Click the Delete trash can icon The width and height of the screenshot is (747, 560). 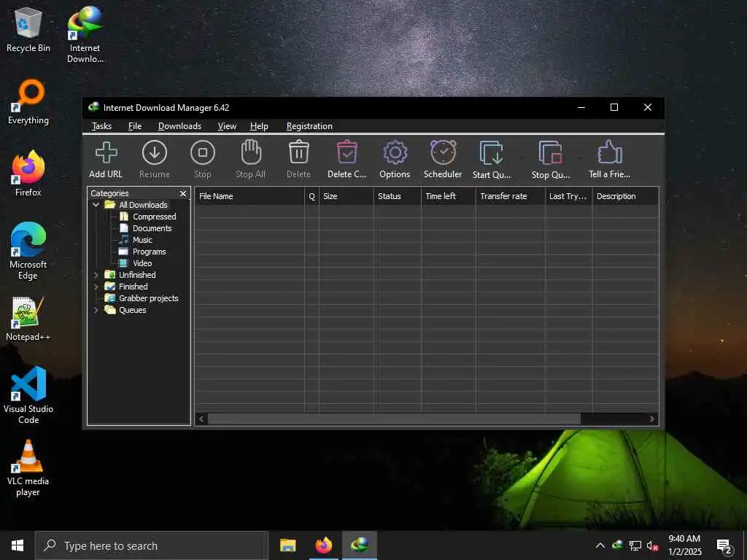(x=298, y=152)
